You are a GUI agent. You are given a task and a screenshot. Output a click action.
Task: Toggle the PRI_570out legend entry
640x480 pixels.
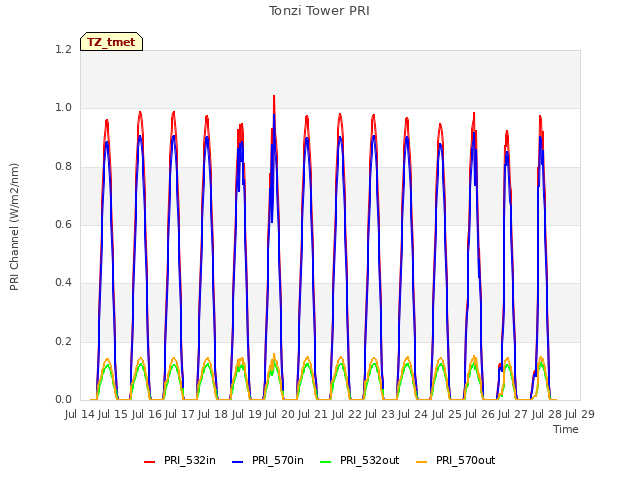[x=456, y=460]
